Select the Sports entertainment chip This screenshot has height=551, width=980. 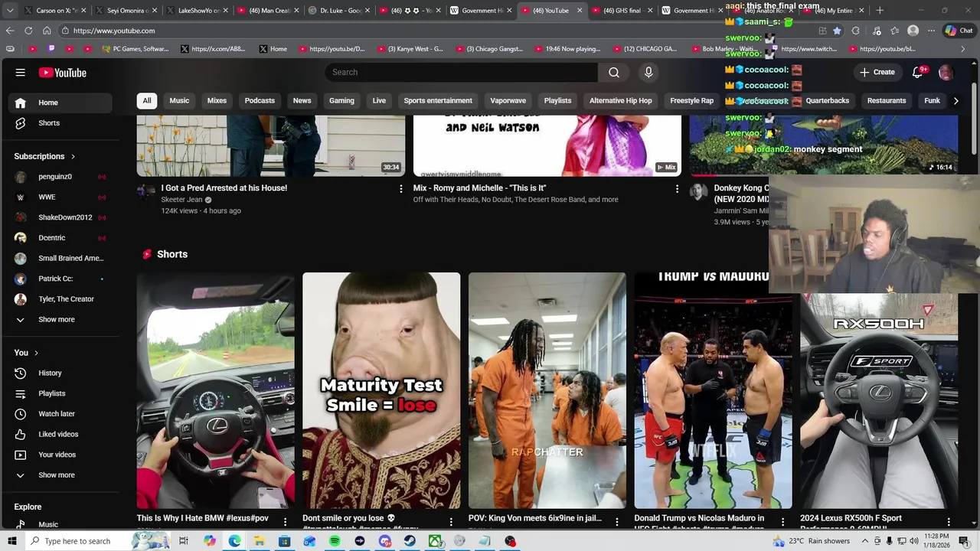tap(438, 101)
